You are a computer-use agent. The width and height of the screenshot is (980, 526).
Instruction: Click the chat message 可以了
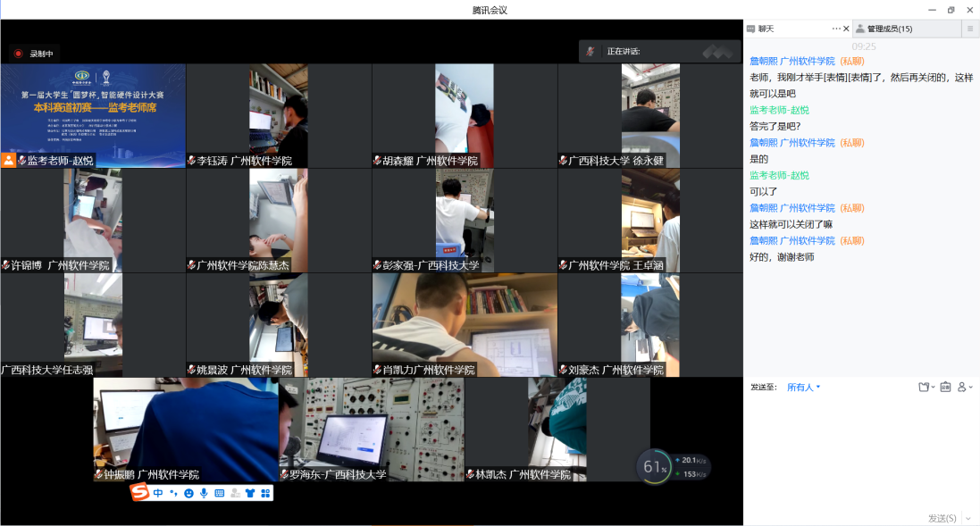(763, 192)
